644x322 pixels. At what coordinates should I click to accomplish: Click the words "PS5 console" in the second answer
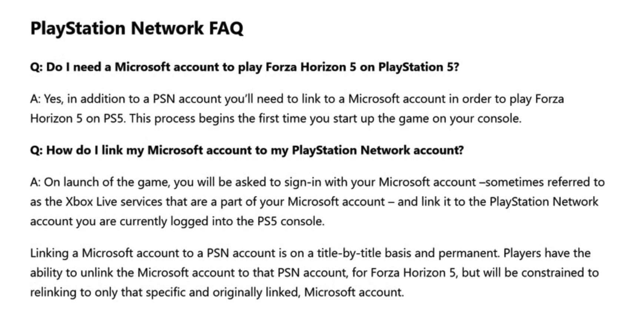coord(291,221)
